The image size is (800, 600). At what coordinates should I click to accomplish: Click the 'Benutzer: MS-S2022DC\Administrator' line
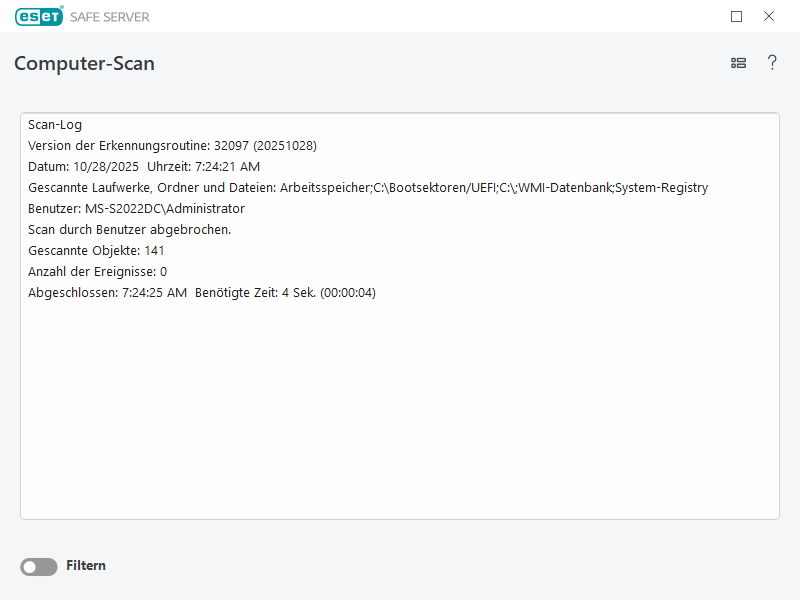coord(136,209)
